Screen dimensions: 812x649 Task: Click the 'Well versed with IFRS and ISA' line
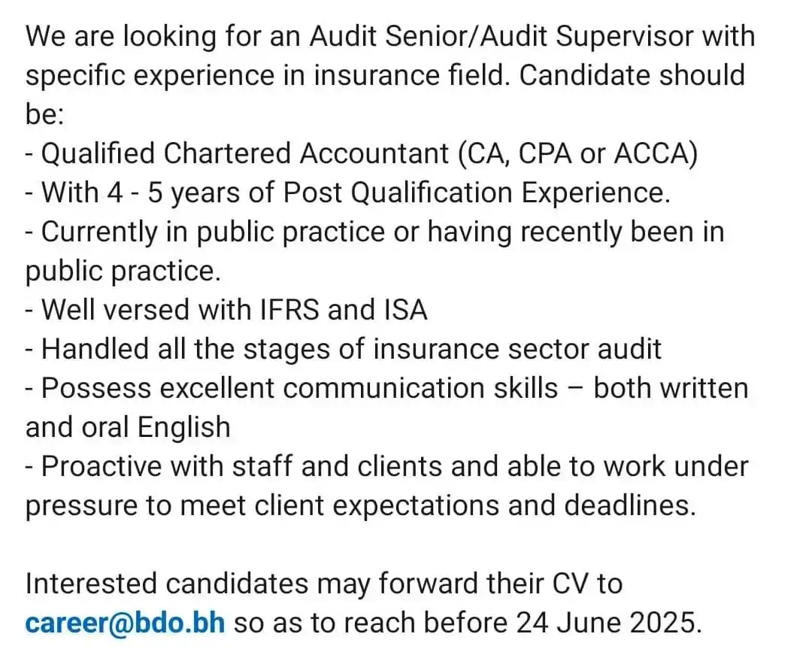click(226, 310)
